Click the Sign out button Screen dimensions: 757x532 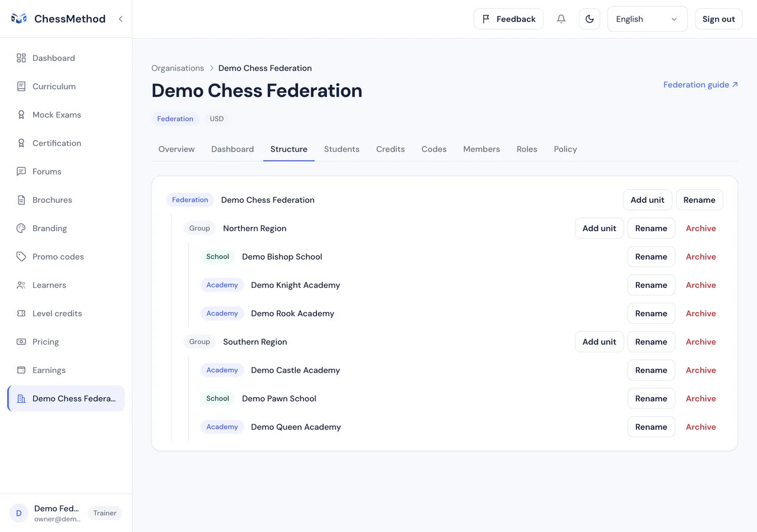click(x=719, y=19)
